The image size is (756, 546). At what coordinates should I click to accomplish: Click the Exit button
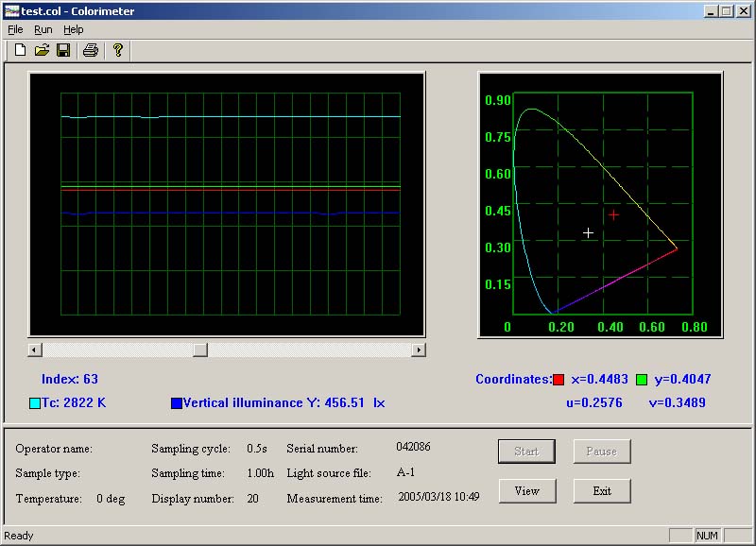click(x=602, y=491)
